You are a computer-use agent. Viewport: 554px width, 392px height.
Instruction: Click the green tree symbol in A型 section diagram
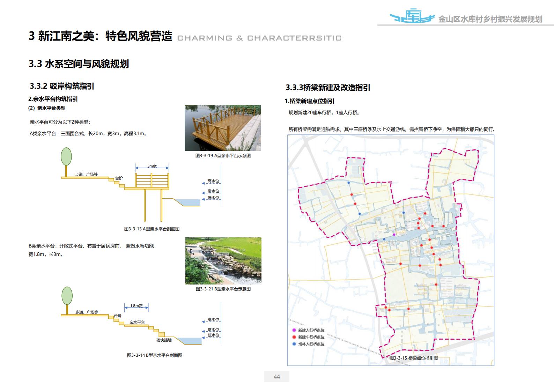(66, 162)
